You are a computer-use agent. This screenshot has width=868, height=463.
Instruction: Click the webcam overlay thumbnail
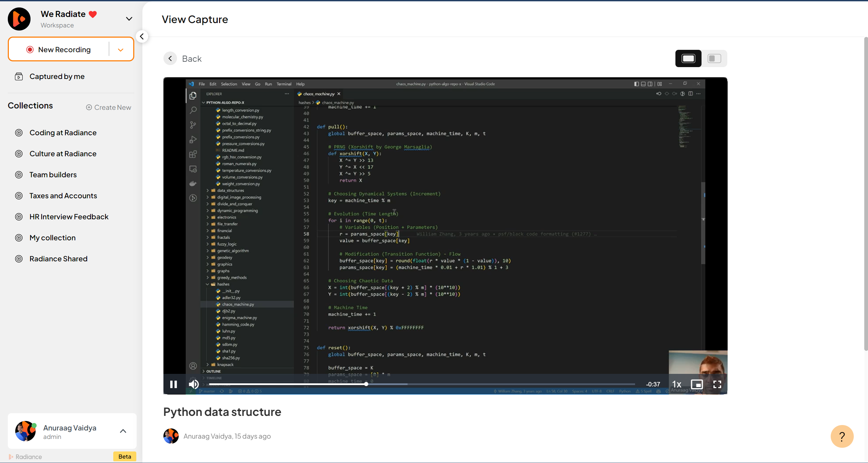698,372
